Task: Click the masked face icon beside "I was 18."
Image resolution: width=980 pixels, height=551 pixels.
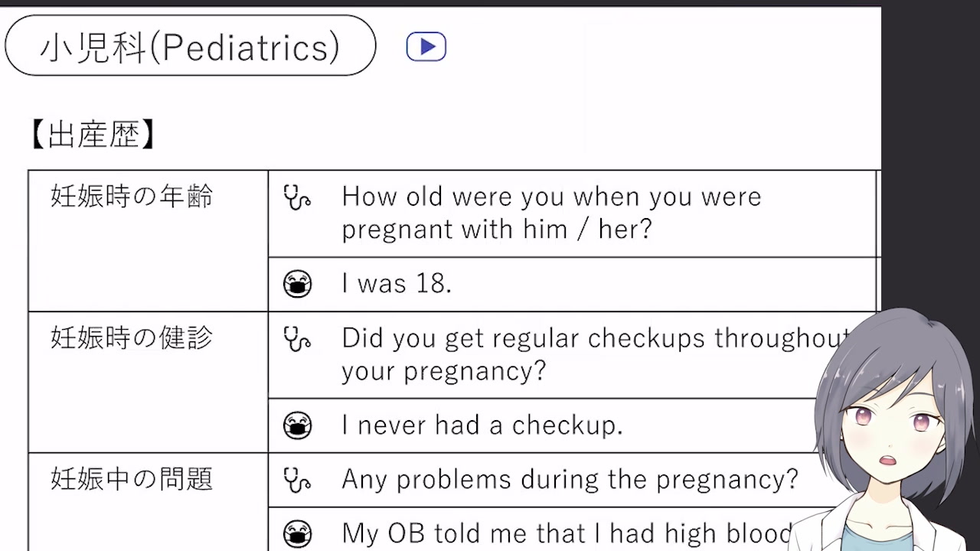Action: 297,285
